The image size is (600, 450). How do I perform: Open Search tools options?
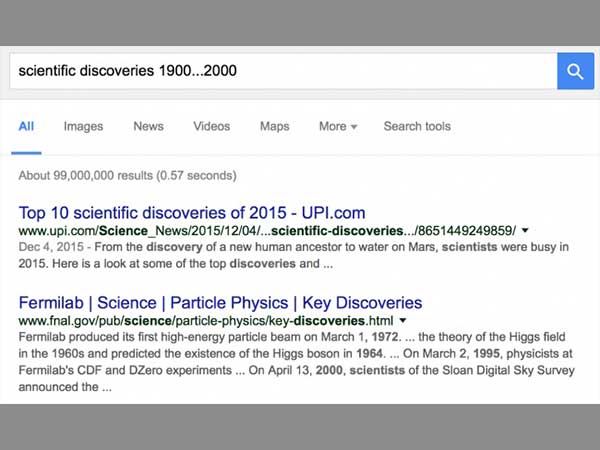click(417, 127)
